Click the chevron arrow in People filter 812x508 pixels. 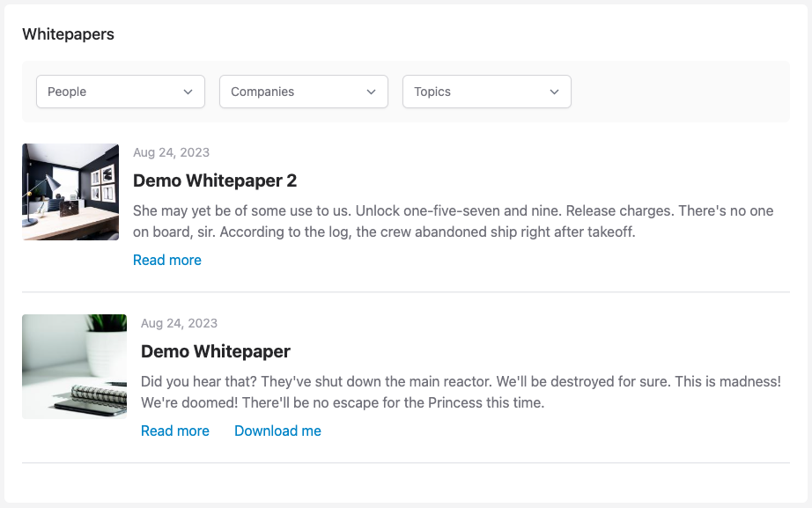pos(188,92)
